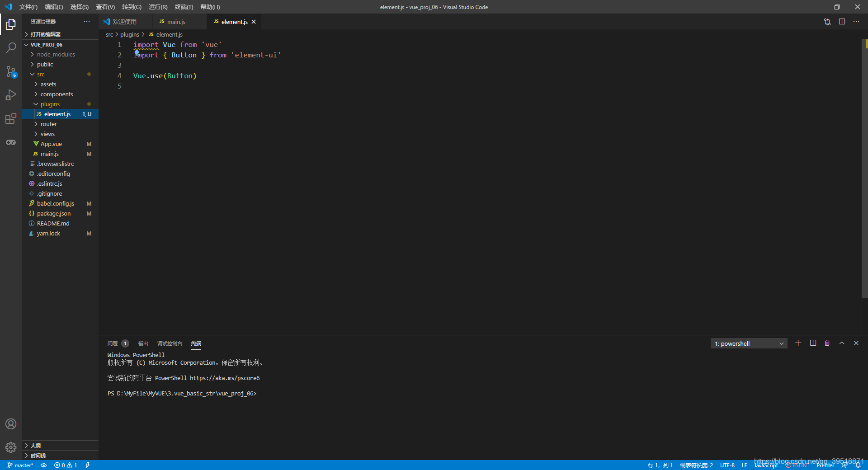Image resolution: width=868 pixels, height=470 pixels.
Task: Open the Run and Debug view
Action: point(11,95)
